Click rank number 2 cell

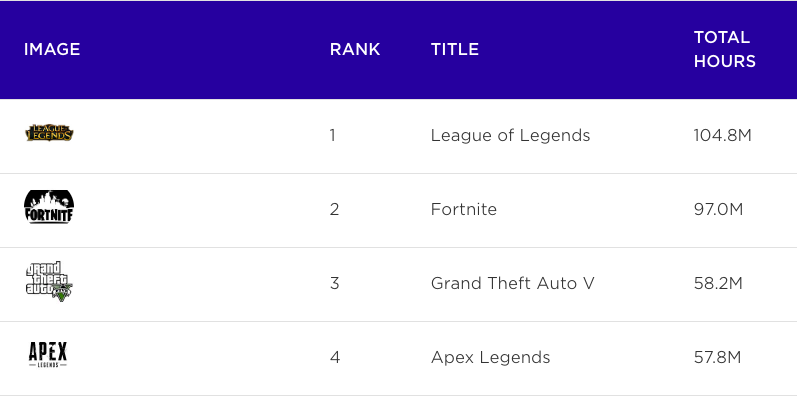tap(334, 209)
